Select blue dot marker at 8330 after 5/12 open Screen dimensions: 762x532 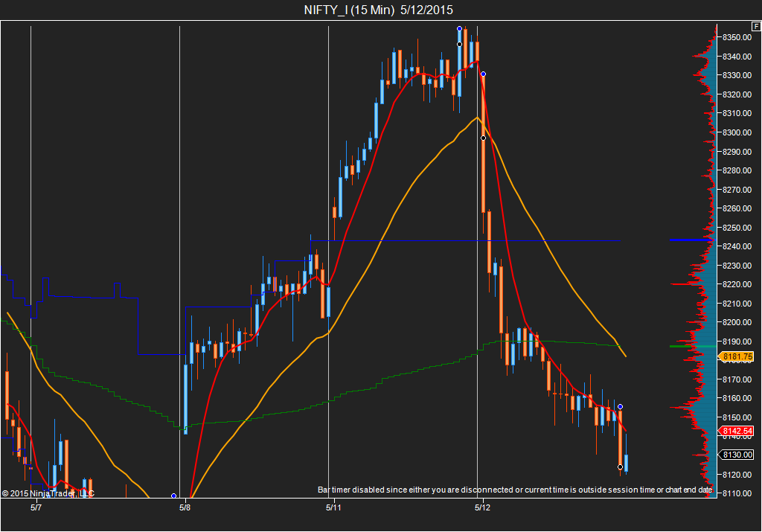tap(483, 74)
